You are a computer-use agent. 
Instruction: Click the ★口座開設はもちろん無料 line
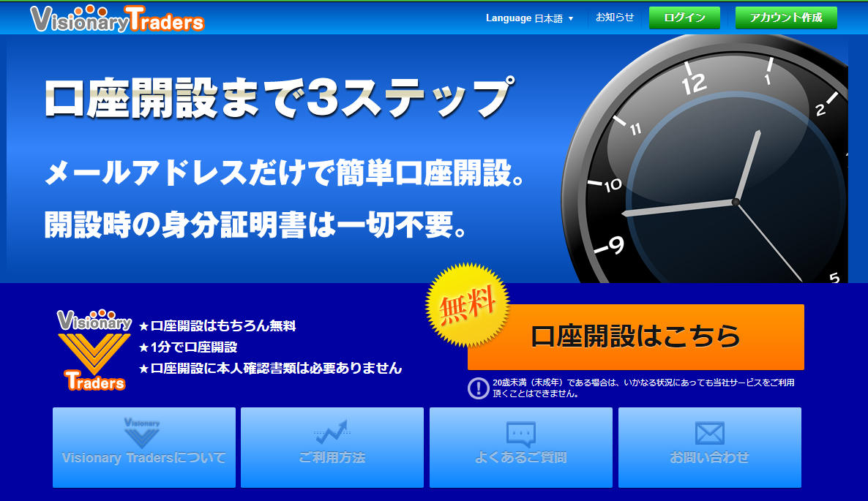[217, 325]
